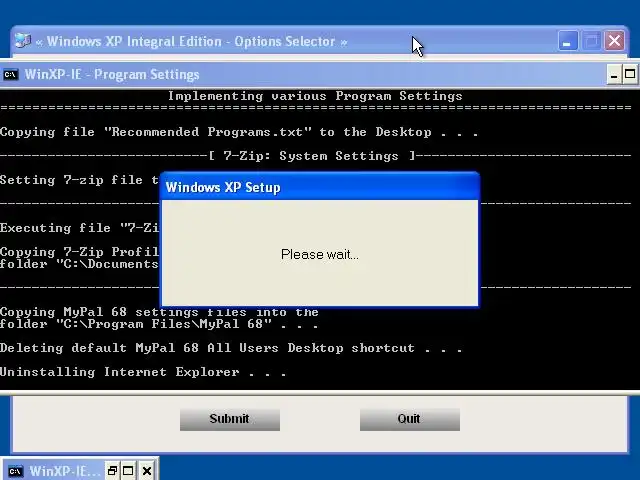Click the "Copying file Recommended Programs.txt" line
The height and width of the screenshot is (480, 640).
239,132
